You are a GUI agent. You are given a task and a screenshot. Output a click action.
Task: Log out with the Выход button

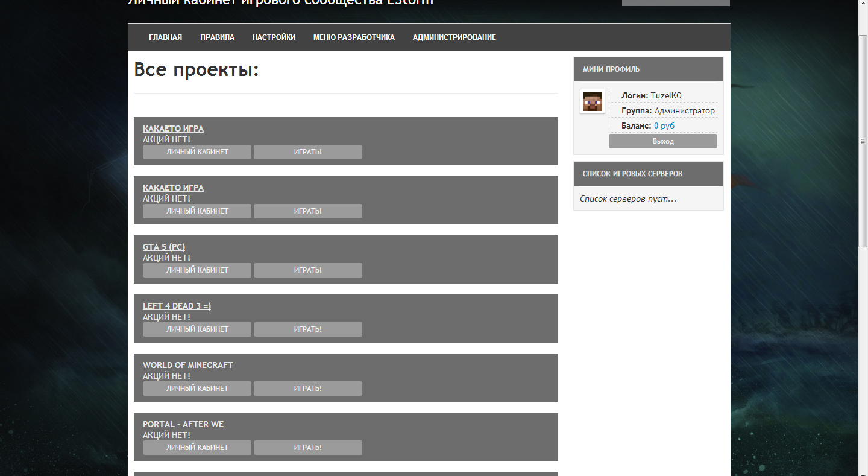663,141
